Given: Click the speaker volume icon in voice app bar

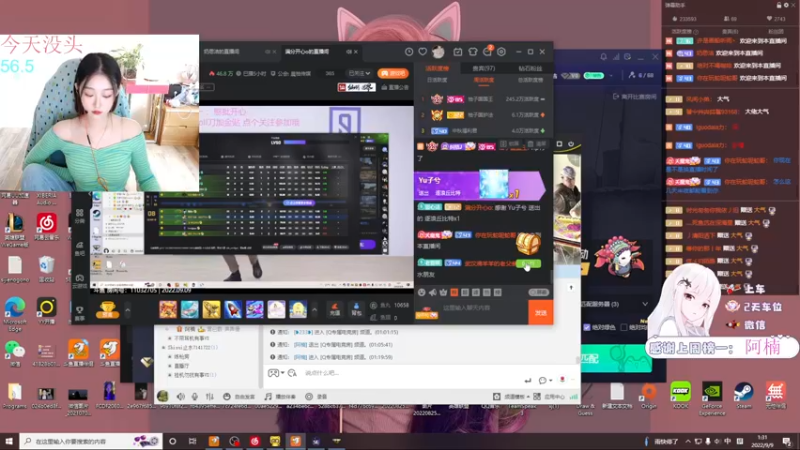Looking at the screenshot, I should [181, 396].
